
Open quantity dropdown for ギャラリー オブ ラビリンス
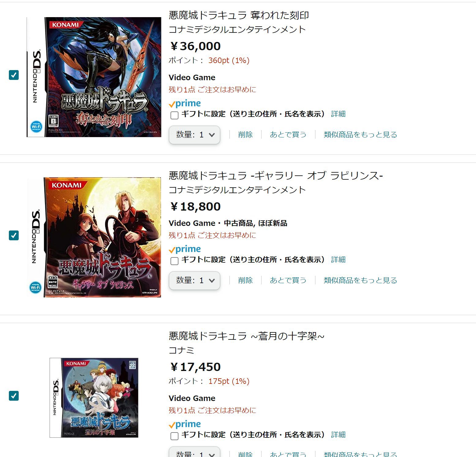195,280
